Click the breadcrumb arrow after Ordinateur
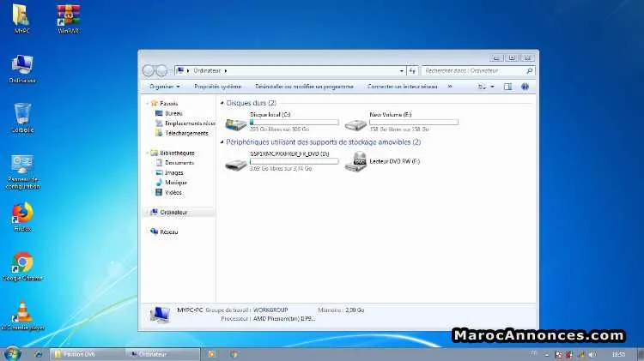Screen dimensions: 644x361 226,71
